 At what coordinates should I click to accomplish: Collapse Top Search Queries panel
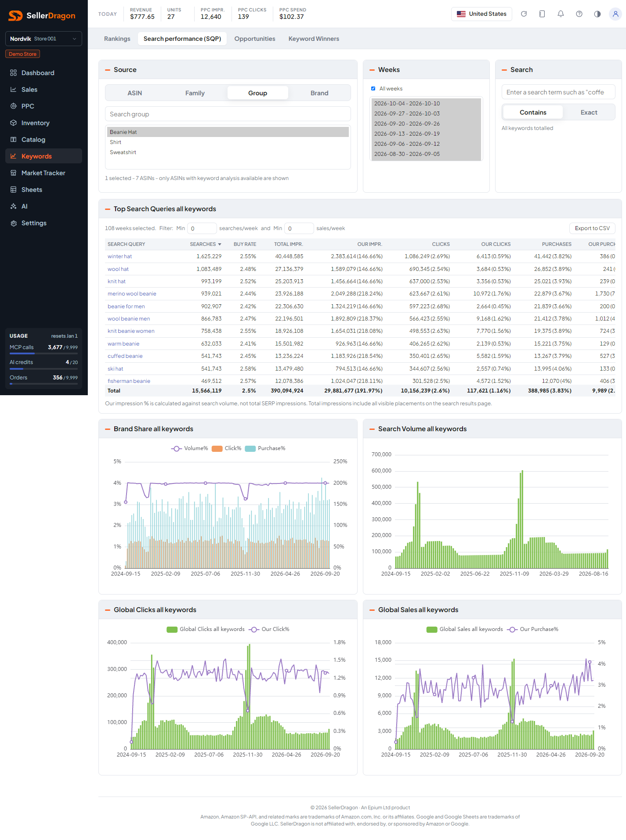(108, 209)
